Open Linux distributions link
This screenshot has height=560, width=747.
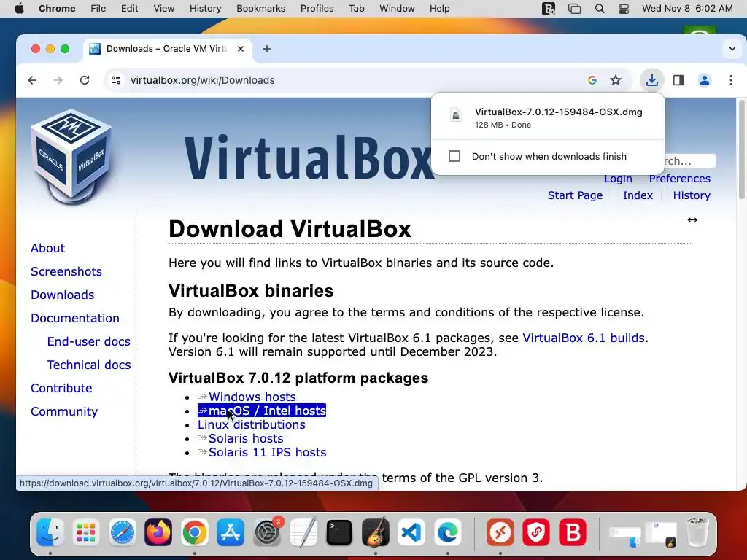click(252, 424)
